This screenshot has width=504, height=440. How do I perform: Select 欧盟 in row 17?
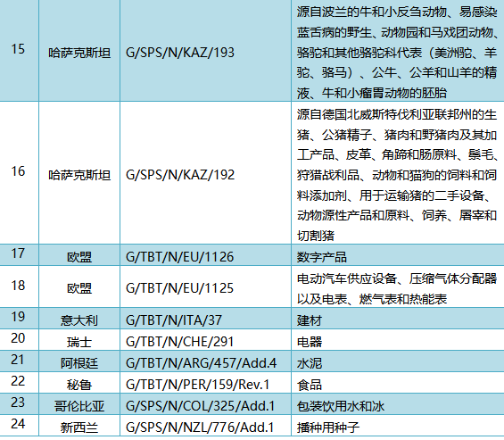[79, 257]
